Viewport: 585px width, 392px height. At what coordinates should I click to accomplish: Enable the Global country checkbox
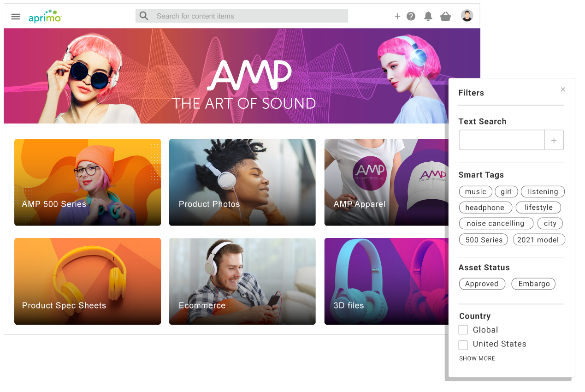click(463, 330)
